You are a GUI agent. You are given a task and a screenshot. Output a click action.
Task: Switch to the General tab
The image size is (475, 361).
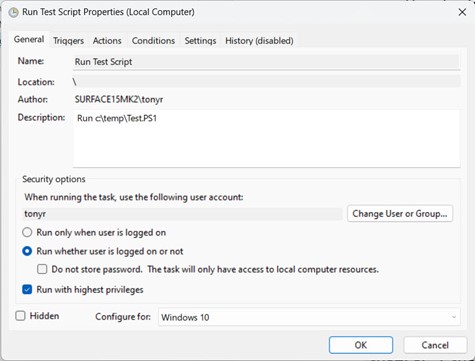coord(29,39)
